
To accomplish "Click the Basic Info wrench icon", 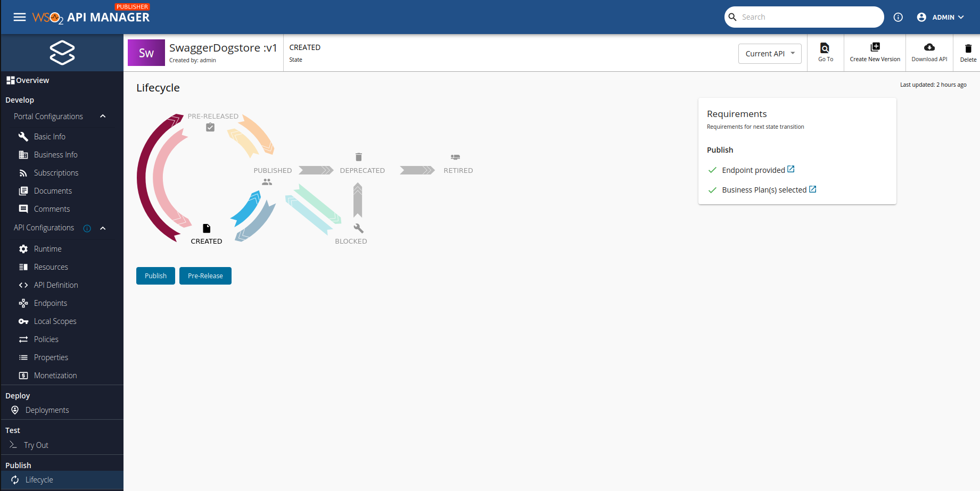I will (23, 137).
